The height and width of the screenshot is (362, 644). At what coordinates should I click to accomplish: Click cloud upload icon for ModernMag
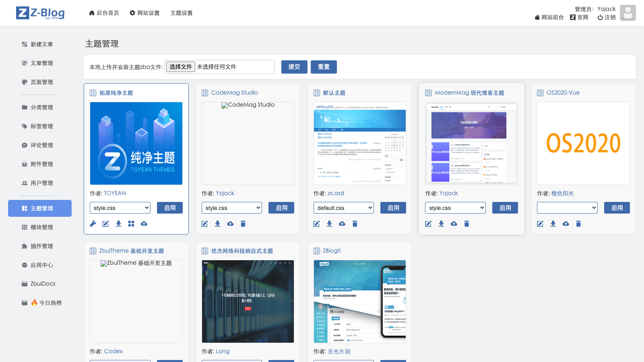click(454, 224)
